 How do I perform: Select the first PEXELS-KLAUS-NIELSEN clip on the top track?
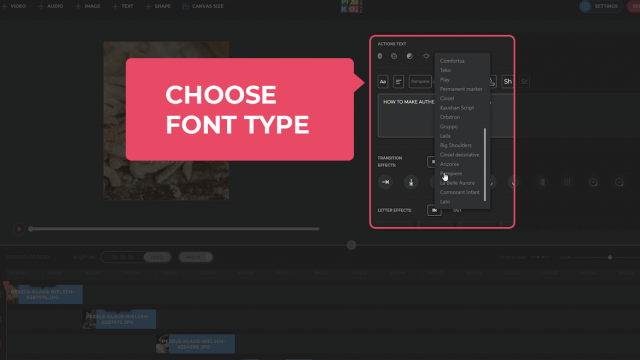(x=44, y=294)
